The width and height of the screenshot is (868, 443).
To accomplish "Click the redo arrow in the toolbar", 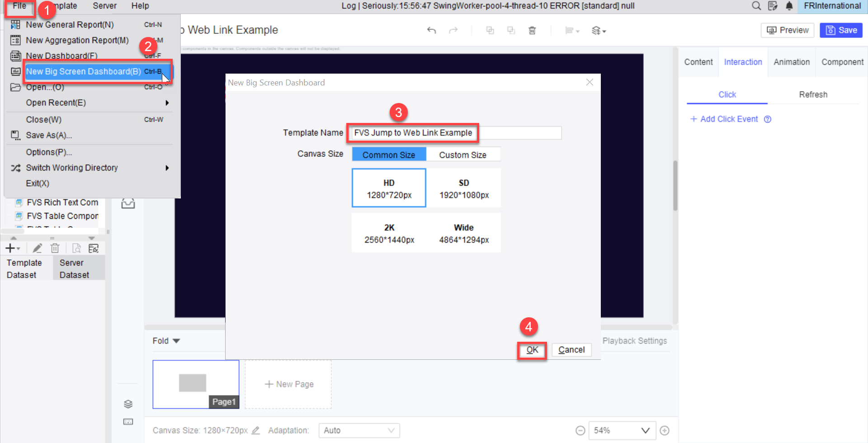I will tap(453, 30).
